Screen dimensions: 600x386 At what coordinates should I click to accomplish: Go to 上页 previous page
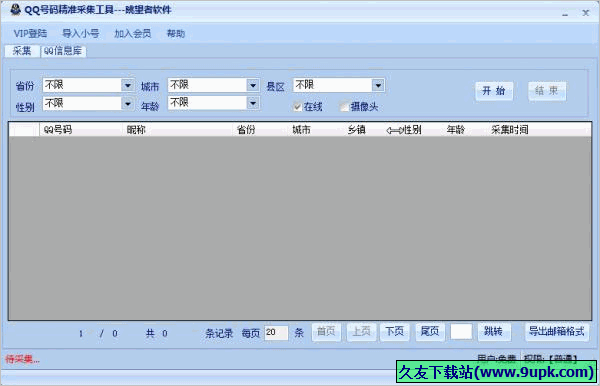coord(361,331)
